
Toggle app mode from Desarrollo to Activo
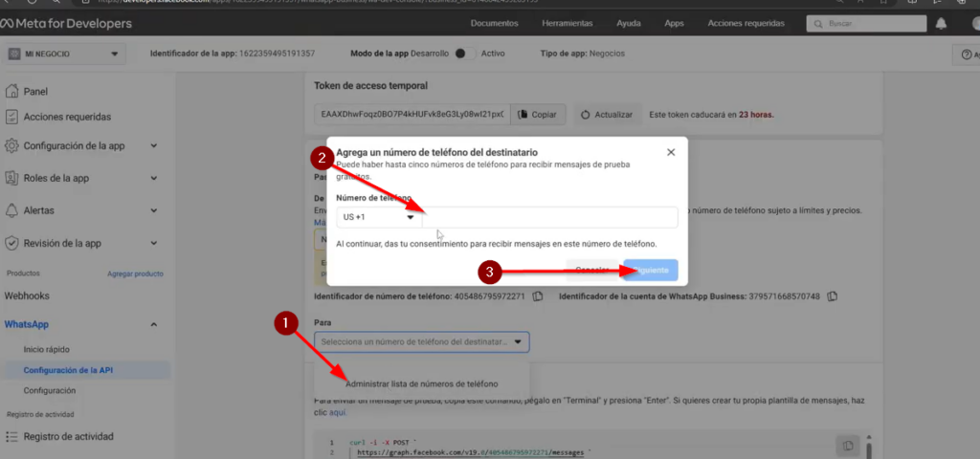(465, 54)
